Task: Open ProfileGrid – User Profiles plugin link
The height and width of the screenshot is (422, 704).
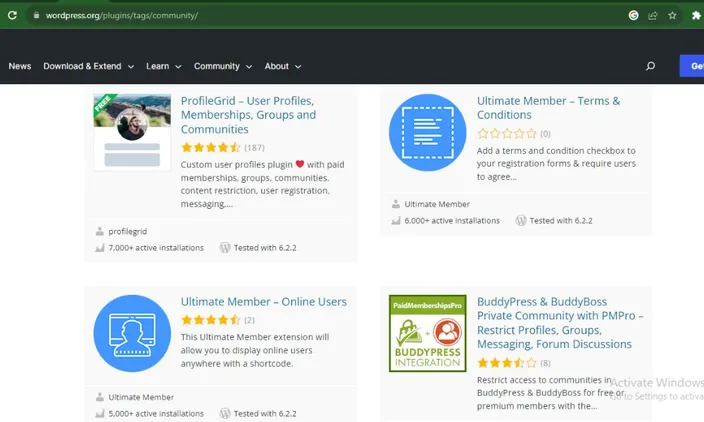Action: coord(248,115)
